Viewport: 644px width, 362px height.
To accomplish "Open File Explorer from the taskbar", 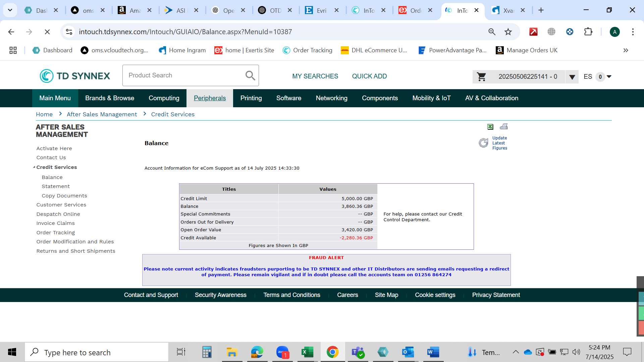I will (x=232, y=352).
